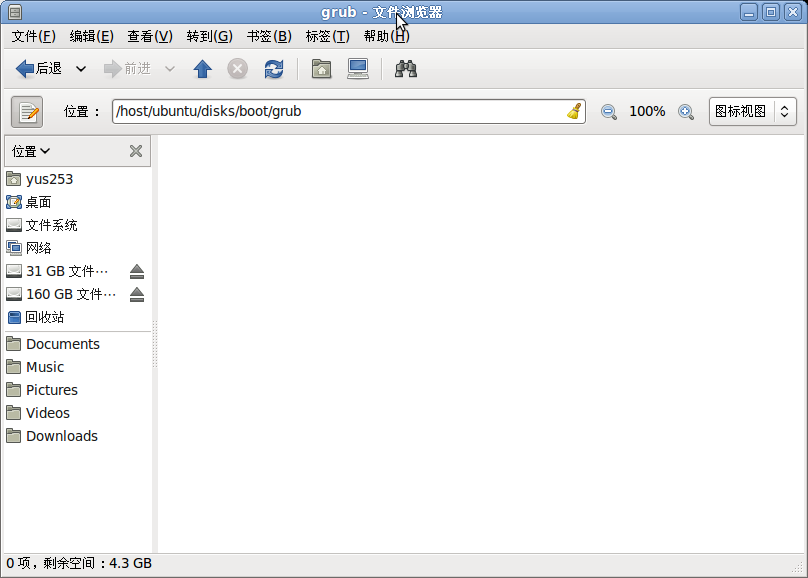Close the side pane

click(136, 151)
